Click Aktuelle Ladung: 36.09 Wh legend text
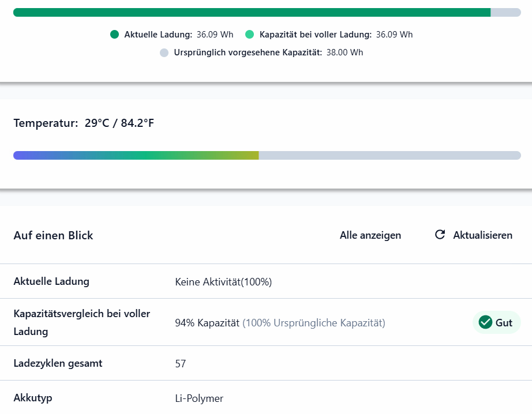532x414 pixels. click(179, 35)
